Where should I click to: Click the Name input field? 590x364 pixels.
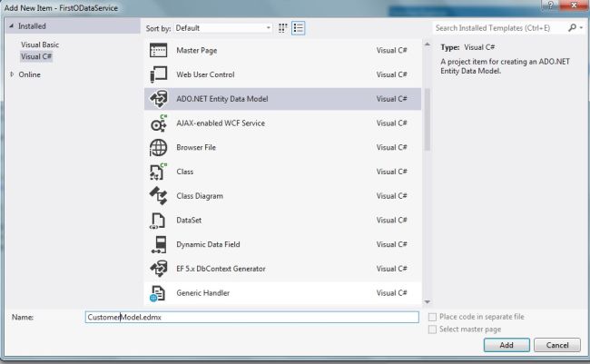point(251,318)
